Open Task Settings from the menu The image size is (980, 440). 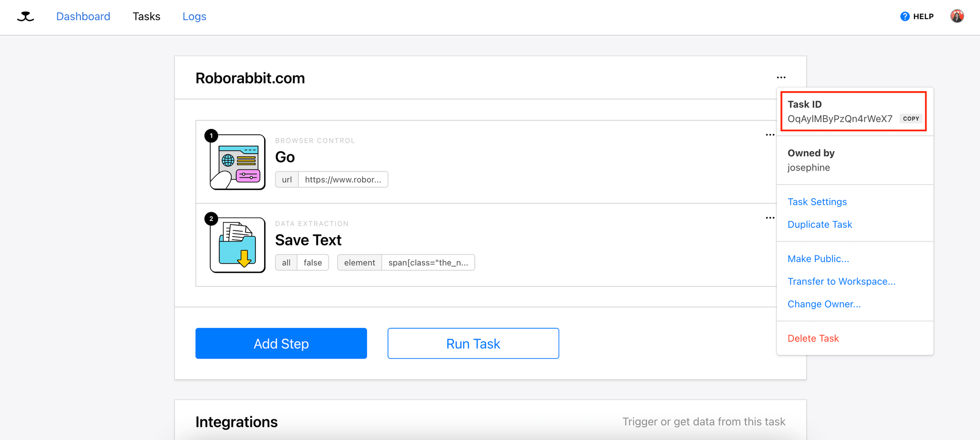pyautogui.click(x=817, y=201)
